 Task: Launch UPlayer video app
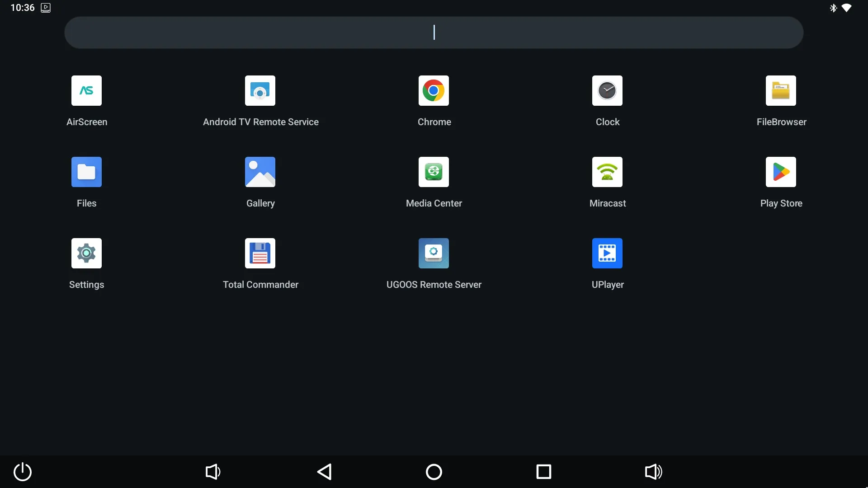tap(607, 253)
